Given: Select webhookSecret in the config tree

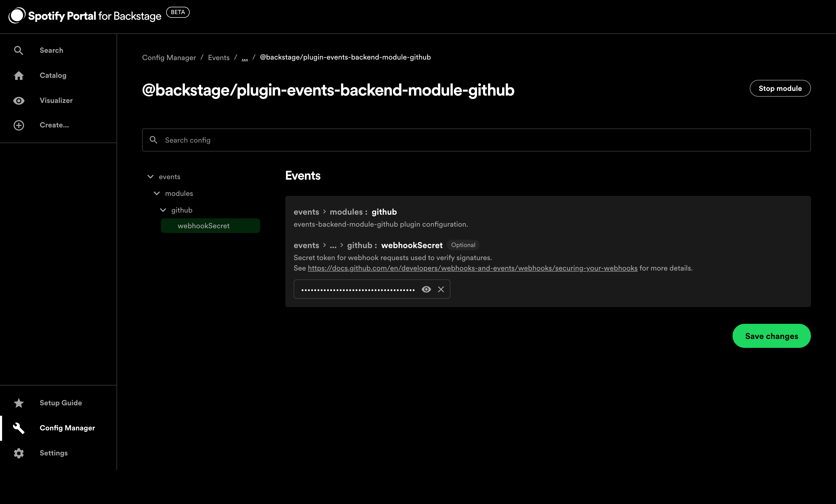Looking at the screenshot, I should pos(210,226).
